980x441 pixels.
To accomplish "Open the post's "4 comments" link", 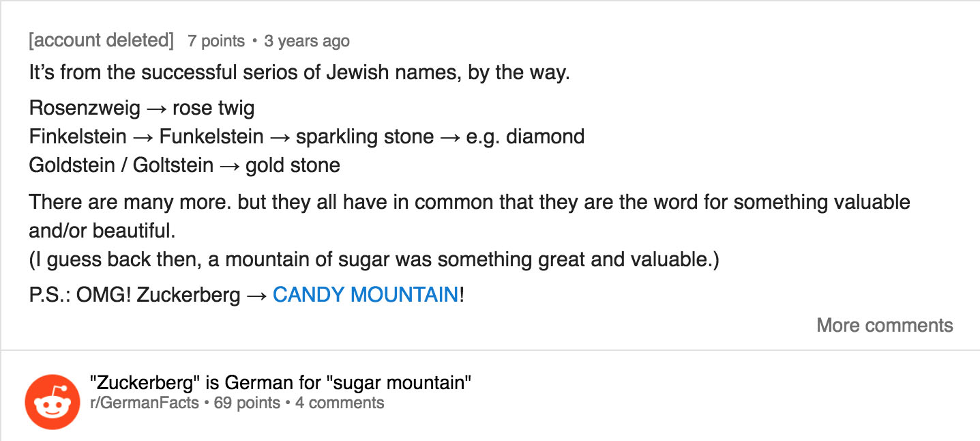I will (x=340, y=403).
